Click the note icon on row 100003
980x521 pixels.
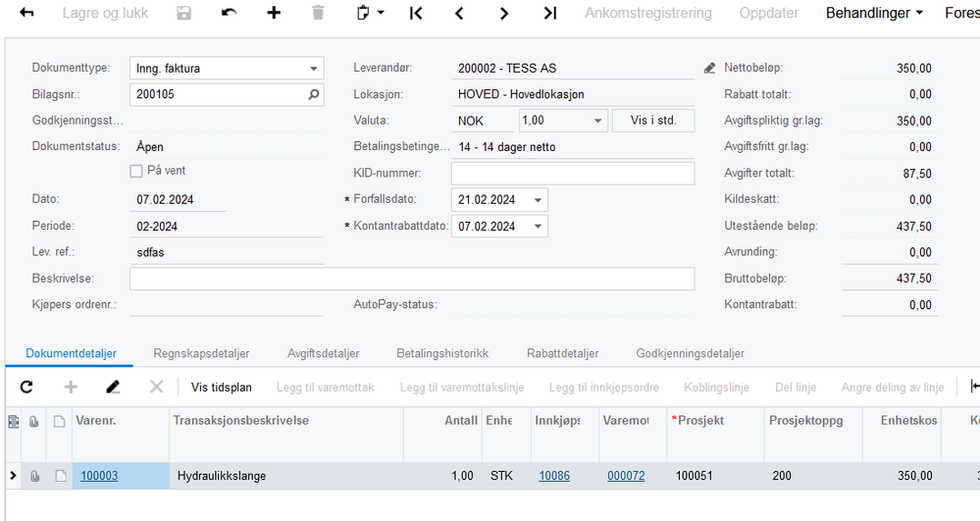(x=60, y=476)
